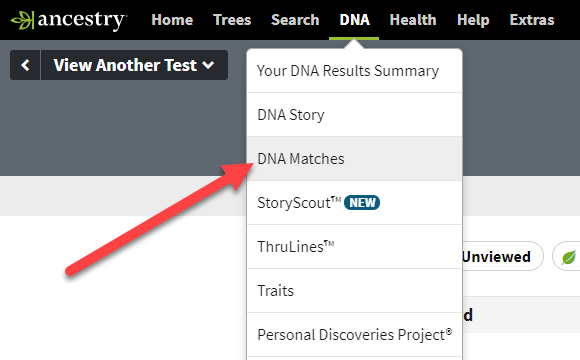
Task: Select DNA Story from dropdown
Action: pyautogui.click(x=354, y=115)
